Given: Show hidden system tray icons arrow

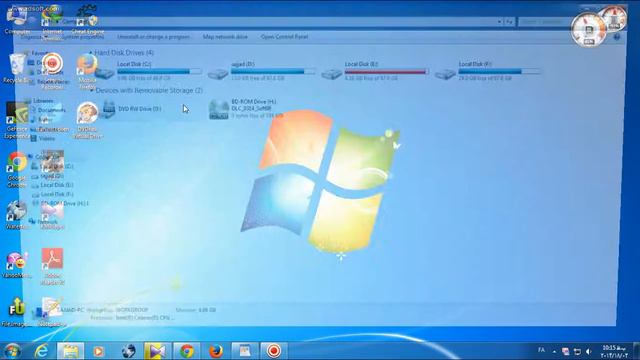Looking at the screenshot, I should tap(554, 351).
